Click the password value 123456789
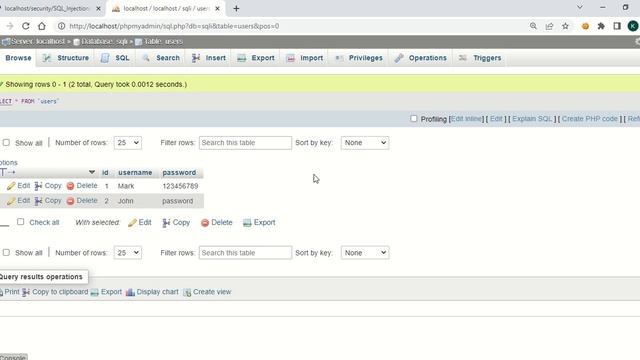 click(180, 186)
